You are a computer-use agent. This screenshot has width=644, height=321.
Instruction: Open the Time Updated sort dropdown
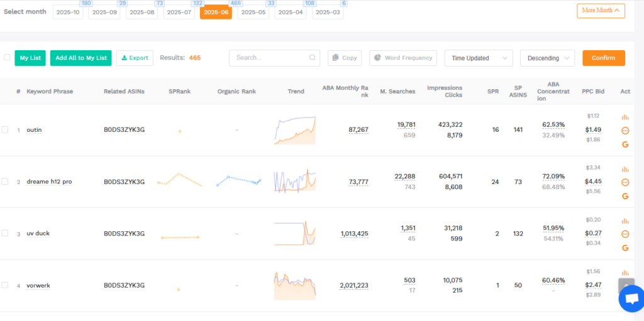tap(479, 58)
